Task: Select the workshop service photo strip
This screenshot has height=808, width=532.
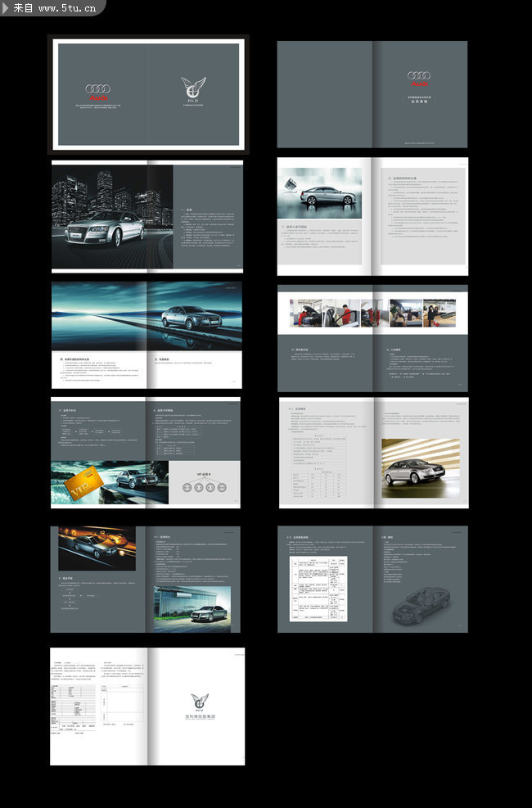Action: pyautogui.click(x=372, y=313)
